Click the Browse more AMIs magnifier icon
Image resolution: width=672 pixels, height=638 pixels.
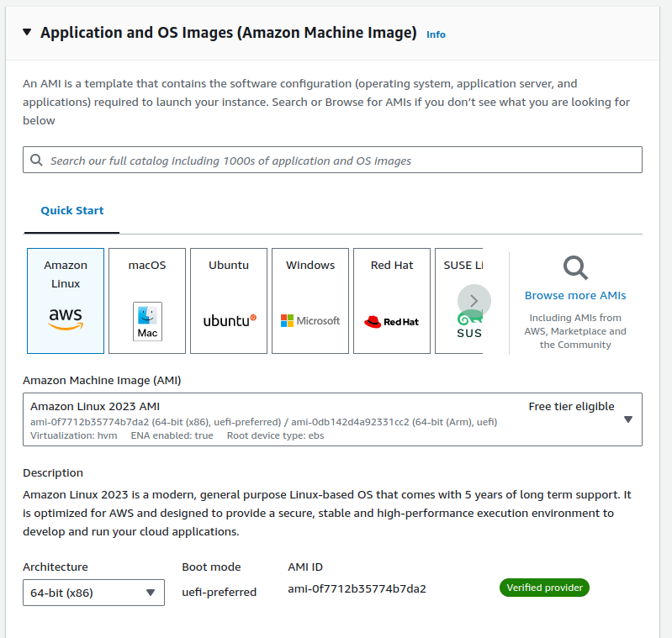[x=575, y=268]
